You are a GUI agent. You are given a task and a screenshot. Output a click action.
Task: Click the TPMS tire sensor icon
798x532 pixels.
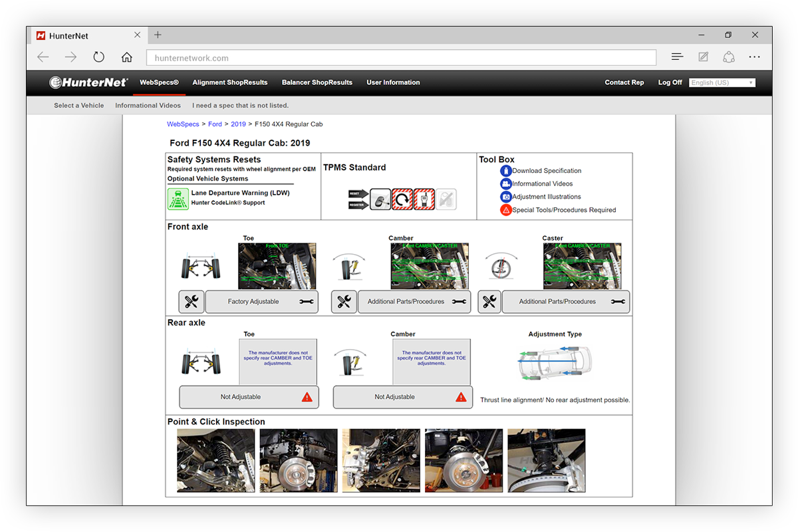coord(380,199)
